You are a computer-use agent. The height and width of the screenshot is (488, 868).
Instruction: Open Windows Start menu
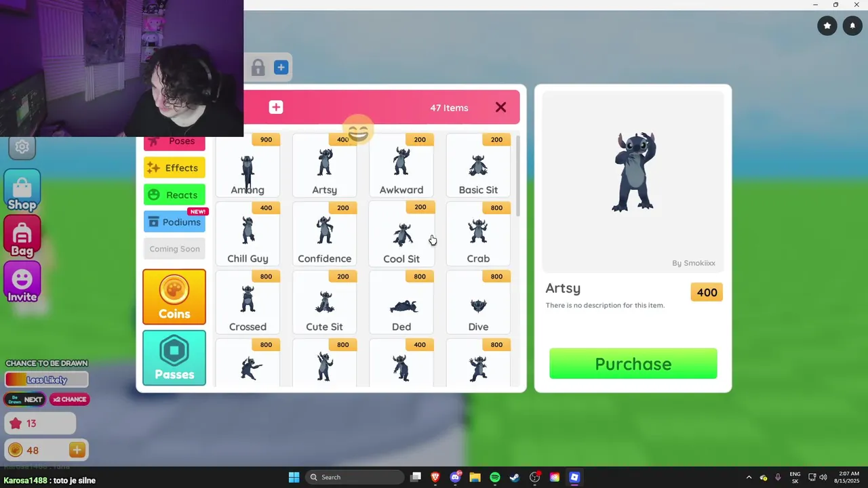pyautogui.click(x=294, y=477)
